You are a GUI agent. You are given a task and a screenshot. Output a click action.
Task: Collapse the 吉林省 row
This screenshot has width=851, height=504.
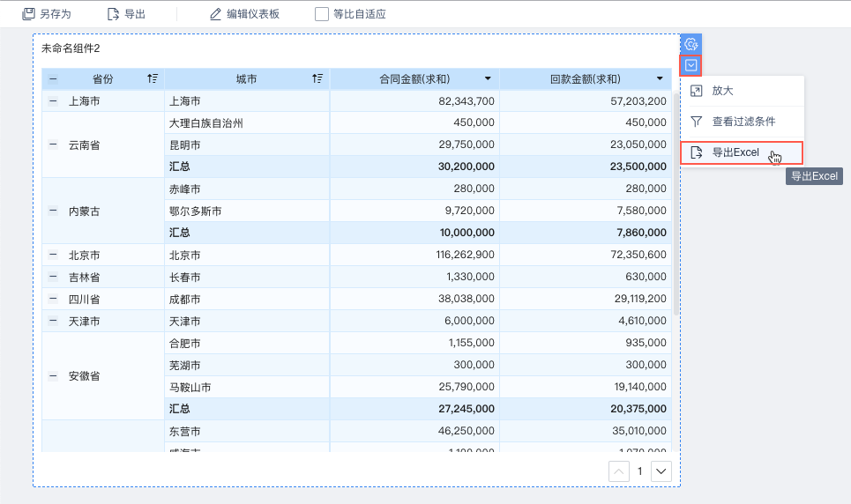click(x=53, y=278)
